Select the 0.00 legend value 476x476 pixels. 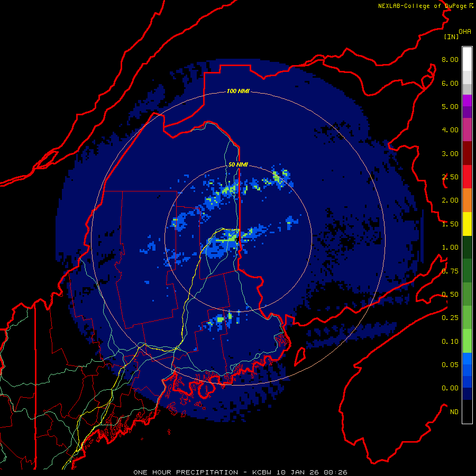click(450, 388)
